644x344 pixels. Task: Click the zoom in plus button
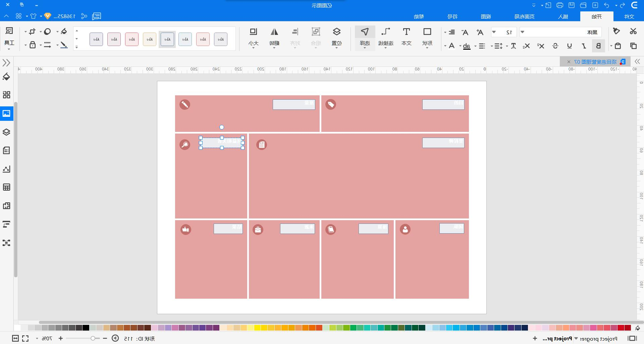[61, 338]
